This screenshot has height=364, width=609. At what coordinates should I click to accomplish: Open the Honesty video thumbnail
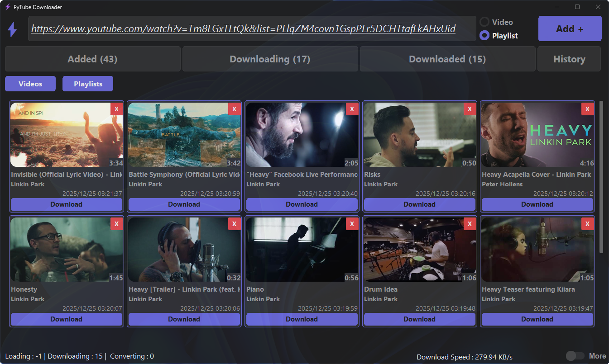(x=66, y=250)
